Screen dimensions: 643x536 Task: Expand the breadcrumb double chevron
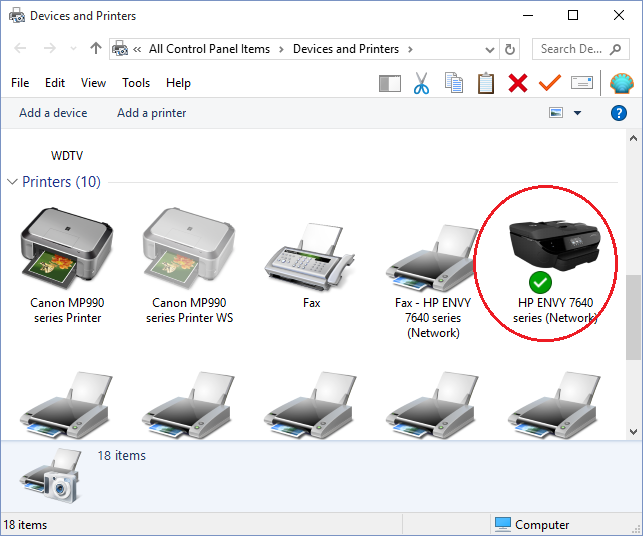coord(137,50)
